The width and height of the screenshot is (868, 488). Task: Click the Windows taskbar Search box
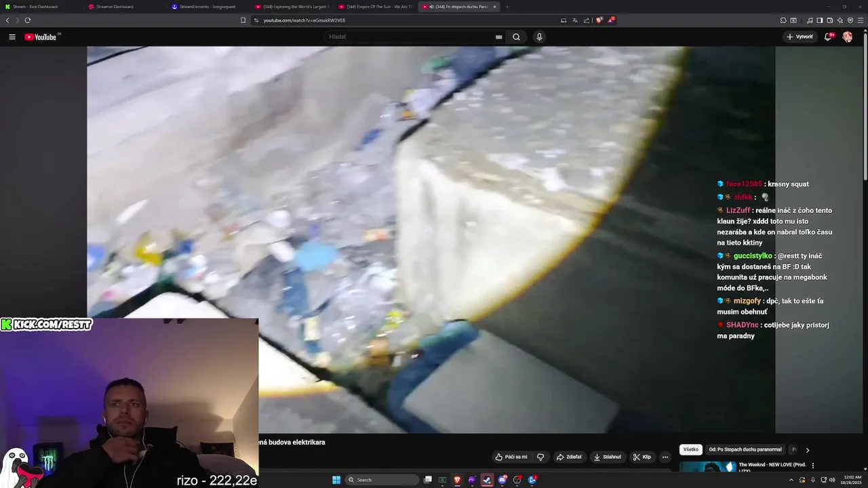(382, 480)
